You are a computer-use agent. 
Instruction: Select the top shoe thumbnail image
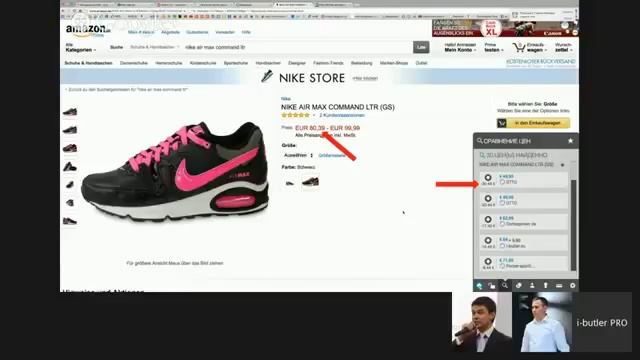[70, 111]
